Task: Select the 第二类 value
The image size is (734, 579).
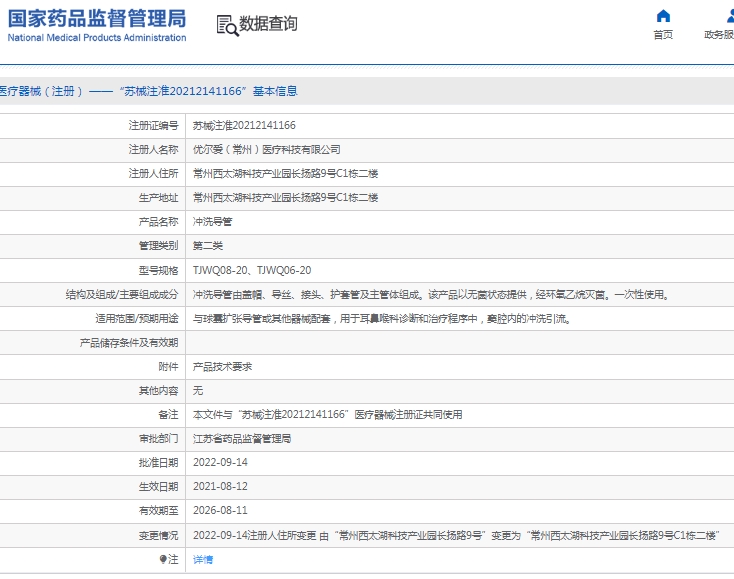Action: (207, 246)
